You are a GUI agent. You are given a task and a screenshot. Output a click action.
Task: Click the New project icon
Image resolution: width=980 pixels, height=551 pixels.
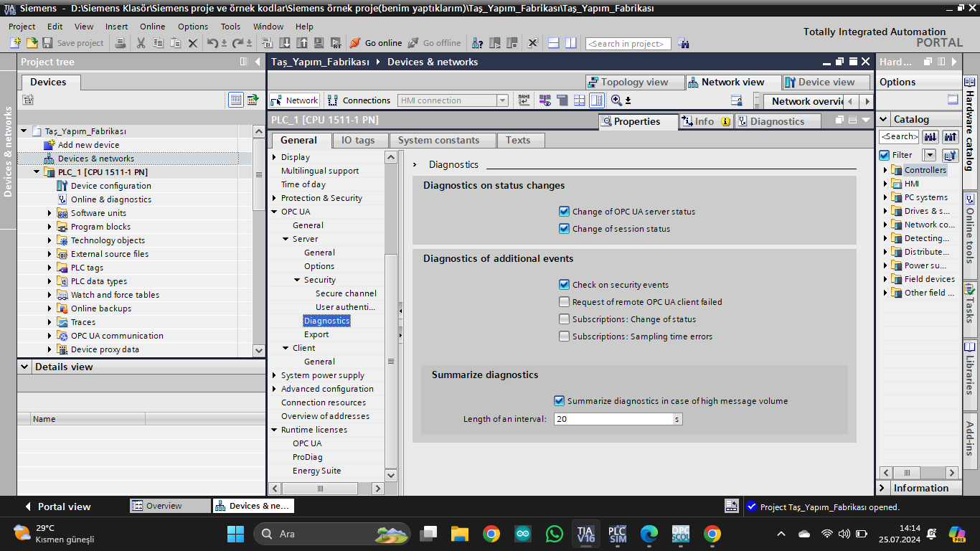coord(15,43)
